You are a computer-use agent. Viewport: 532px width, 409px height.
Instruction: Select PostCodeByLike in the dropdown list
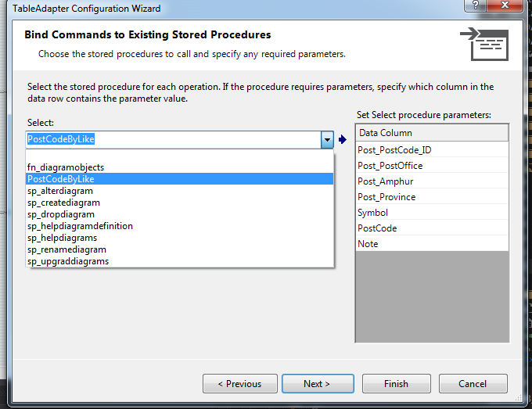(61, 179)
